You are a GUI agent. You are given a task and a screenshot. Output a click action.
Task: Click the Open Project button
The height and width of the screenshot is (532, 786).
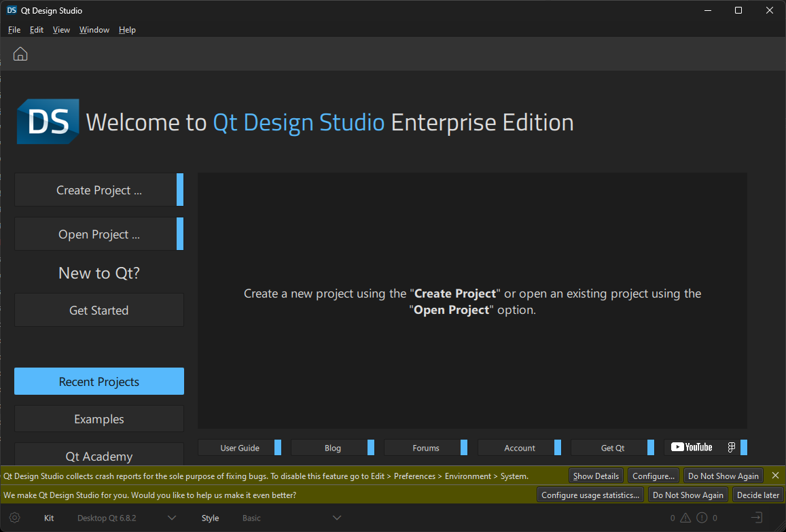coord(99,234)
